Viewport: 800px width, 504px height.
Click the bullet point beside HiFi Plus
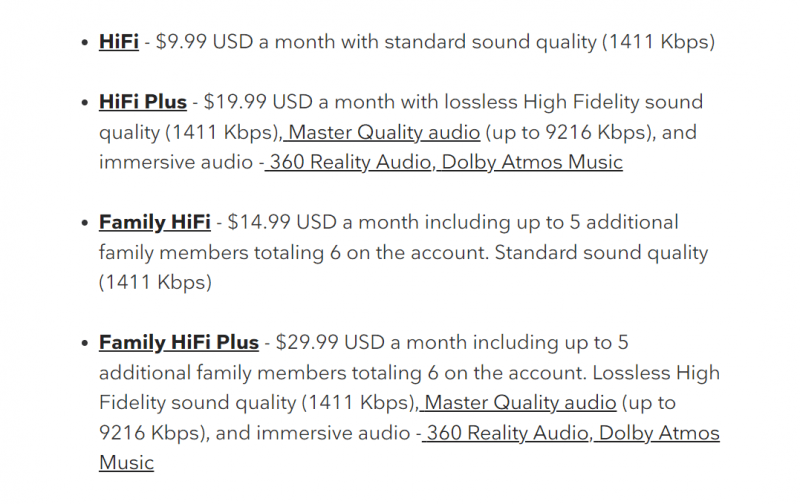(x=85, y=103)
